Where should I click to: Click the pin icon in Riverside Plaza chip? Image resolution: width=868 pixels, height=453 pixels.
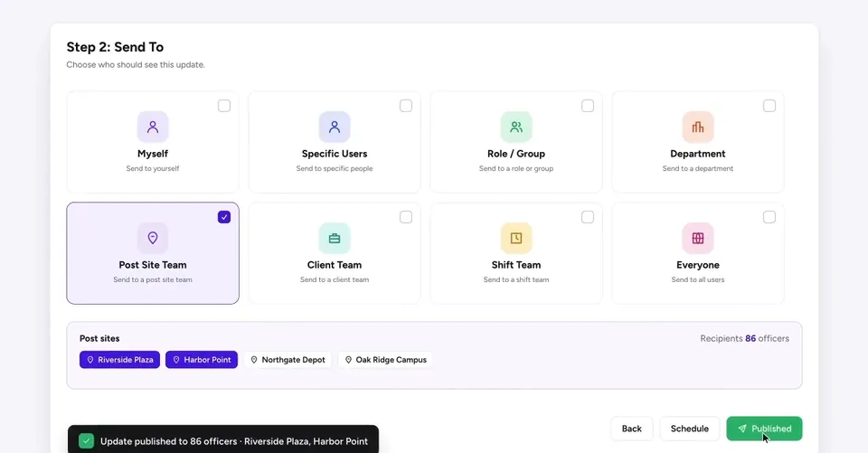pyautogui.click(x=90, y=360)
